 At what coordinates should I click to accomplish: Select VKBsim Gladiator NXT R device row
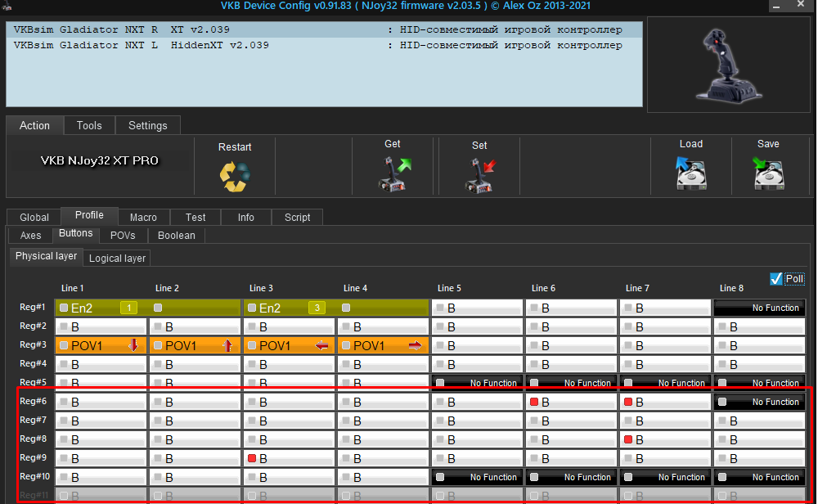(x=324, y=29)
